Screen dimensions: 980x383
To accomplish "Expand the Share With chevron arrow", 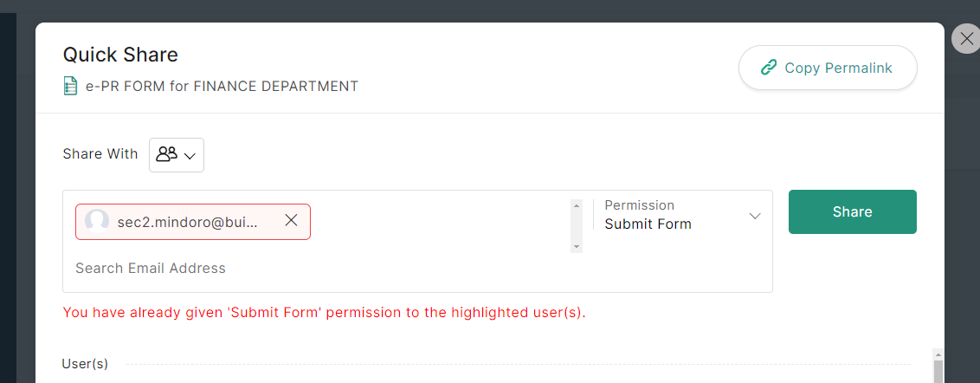I will point(190,155).
